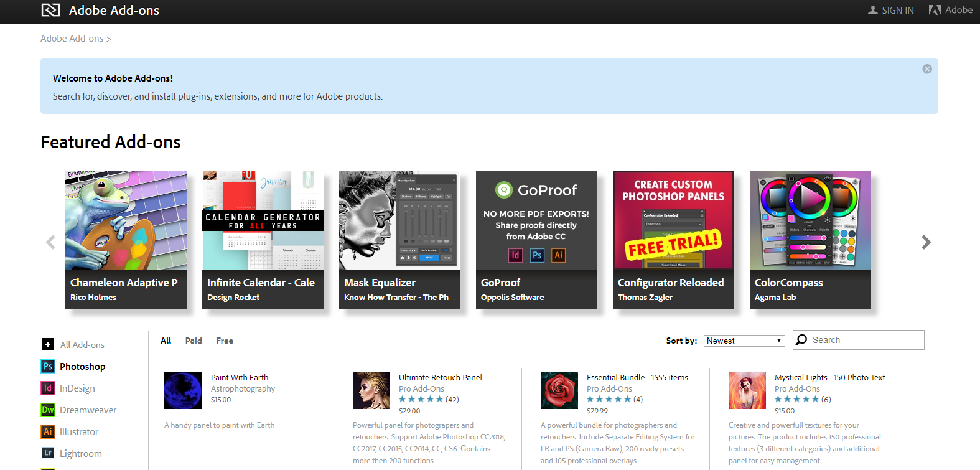The image size is (980, 470).
Task: Click the $29.99 price text
Action: (x=597, y=411)
